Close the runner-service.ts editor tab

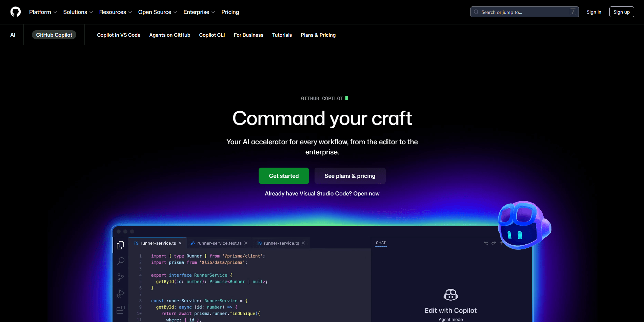coord(180,243)
